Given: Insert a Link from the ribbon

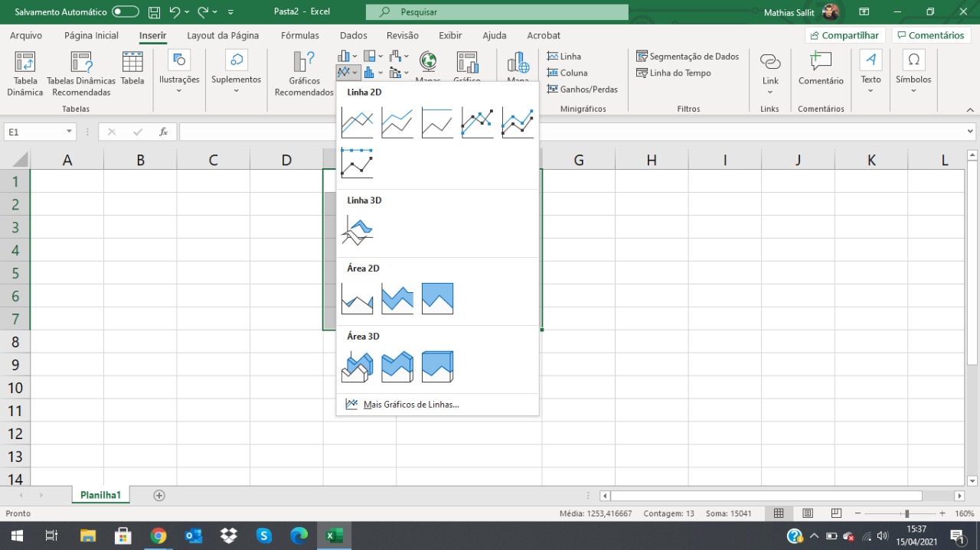Looking at the screenshot, I should tap(770, 73).
